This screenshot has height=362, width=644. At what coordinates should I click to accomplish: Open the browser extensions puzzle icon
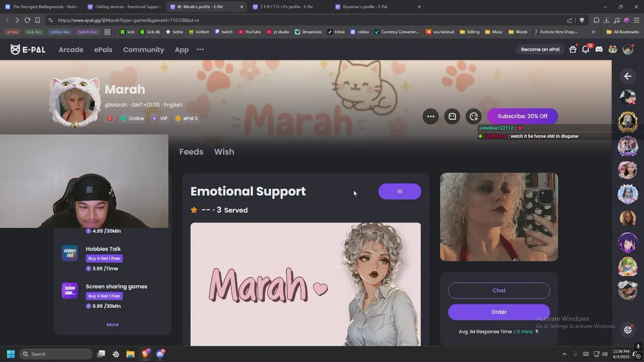click(596, 20)
